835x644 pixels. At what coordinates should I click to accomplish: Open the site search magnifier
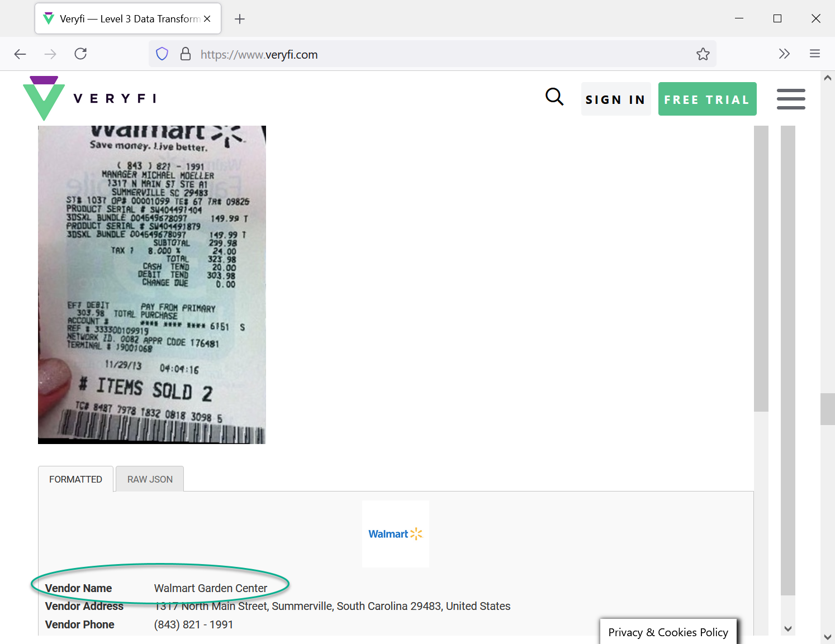tap(554, 97)
